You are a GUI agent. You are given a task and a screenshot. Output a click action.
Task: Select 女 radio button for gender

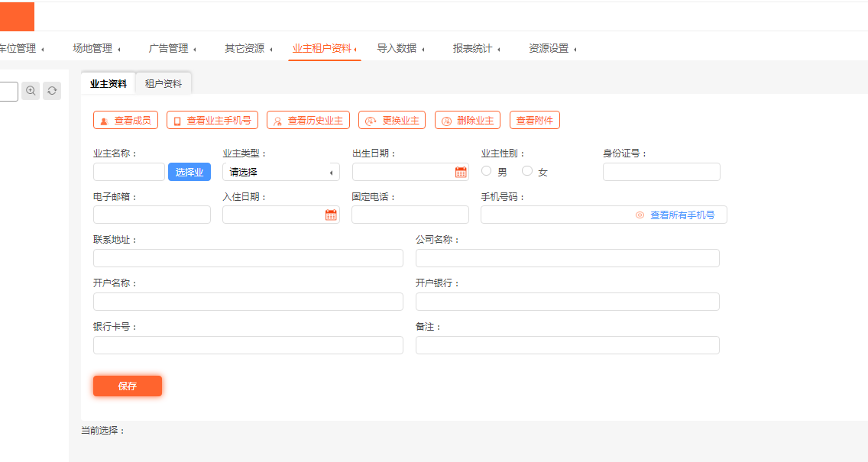pyautogui.click(x=527, y=171)
